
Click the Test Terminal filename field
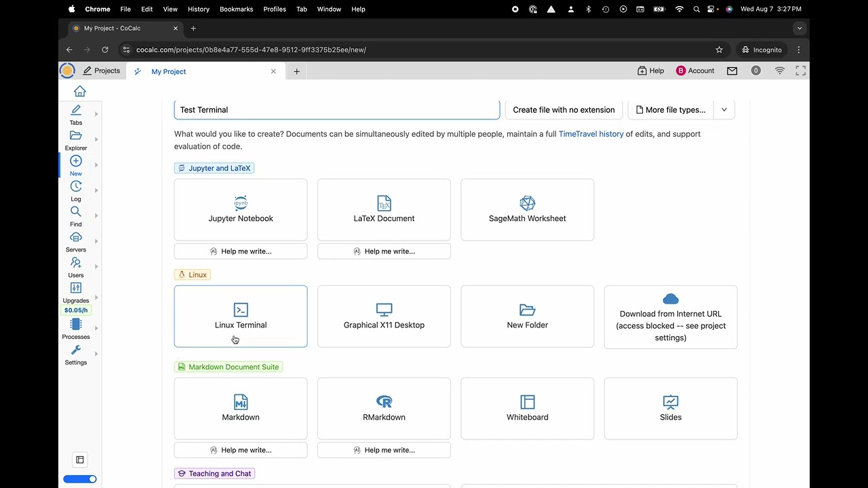coord(336,110)
